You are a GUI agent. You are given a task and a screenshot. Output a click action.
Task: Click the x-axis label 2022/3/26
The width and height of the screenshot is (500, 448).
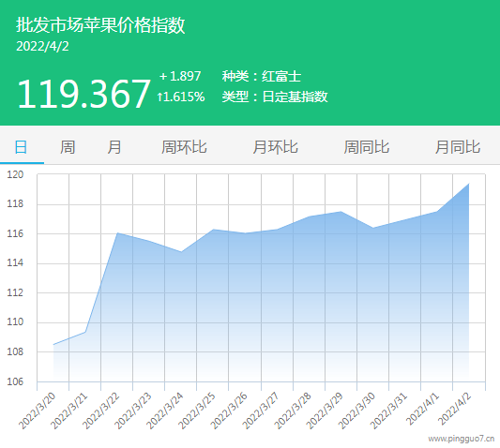(x=229, y=411)
